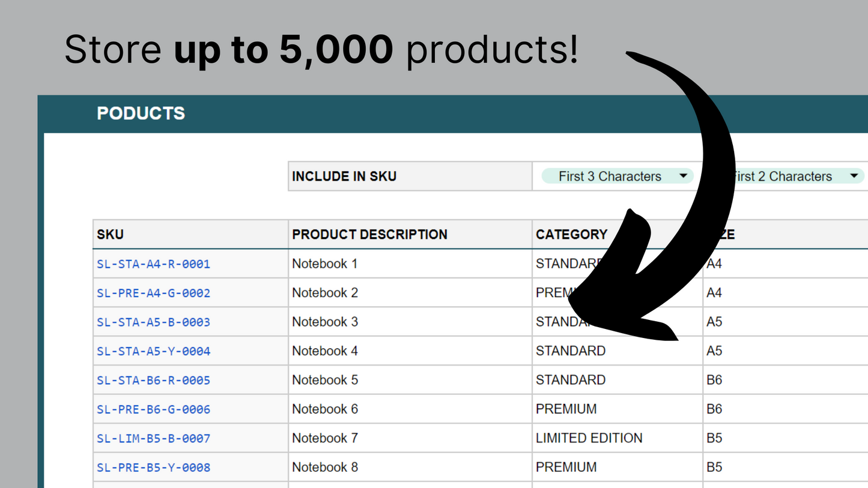Select the Notebook 6 description cell
The width and height of the screenshot is (868, 488).
(x=324, y=409)
